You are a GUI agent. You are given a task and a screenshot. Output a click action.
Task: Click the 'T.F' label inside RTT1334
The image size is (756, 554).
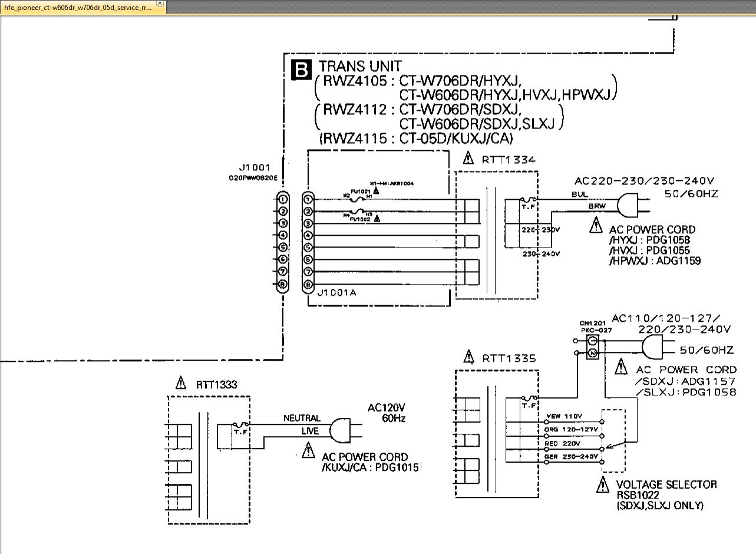[528, 207]
